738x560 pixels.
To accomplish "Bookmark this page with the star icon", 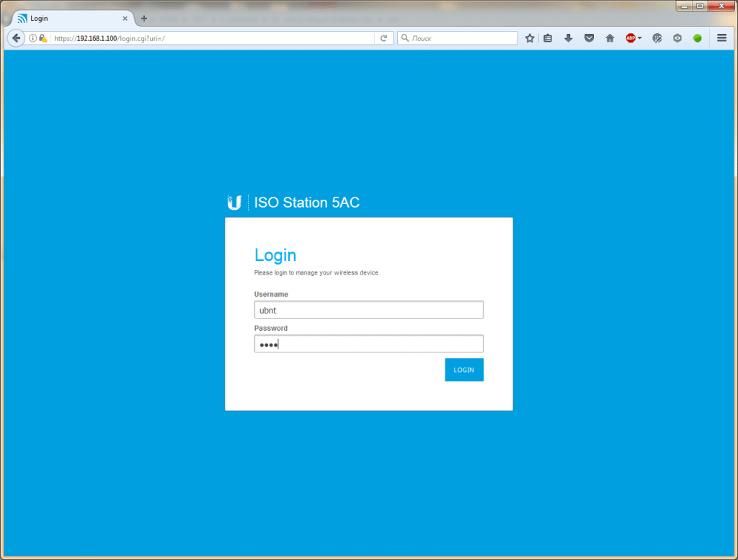I will click(530, 38).
